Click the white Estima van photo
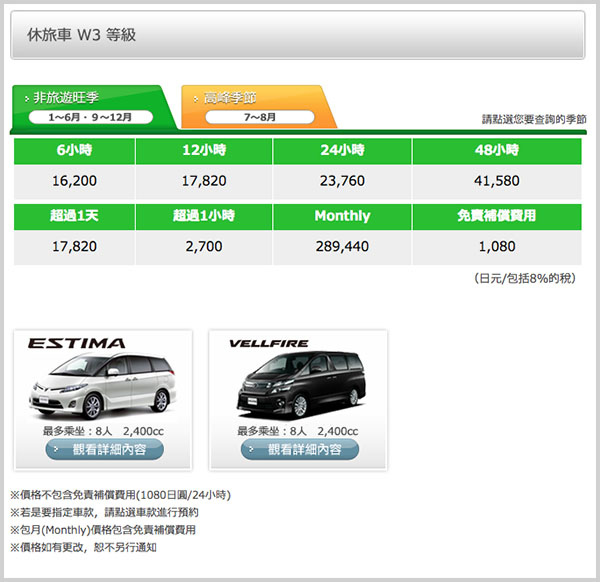600x582 pixels. 103,386
